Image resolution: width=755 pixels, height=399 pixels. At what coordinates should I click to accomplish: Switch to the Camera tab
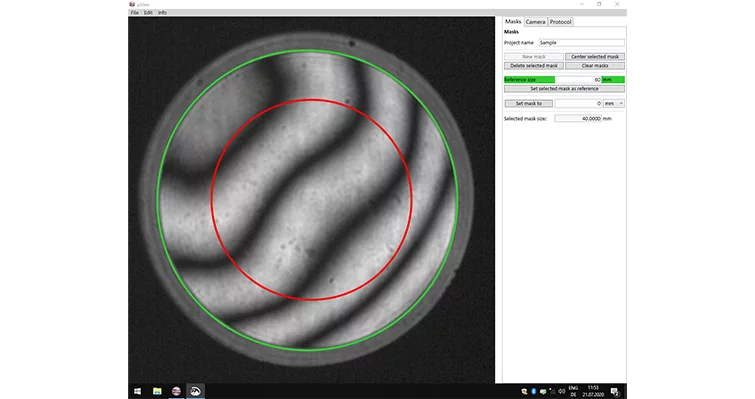point(535,22)
